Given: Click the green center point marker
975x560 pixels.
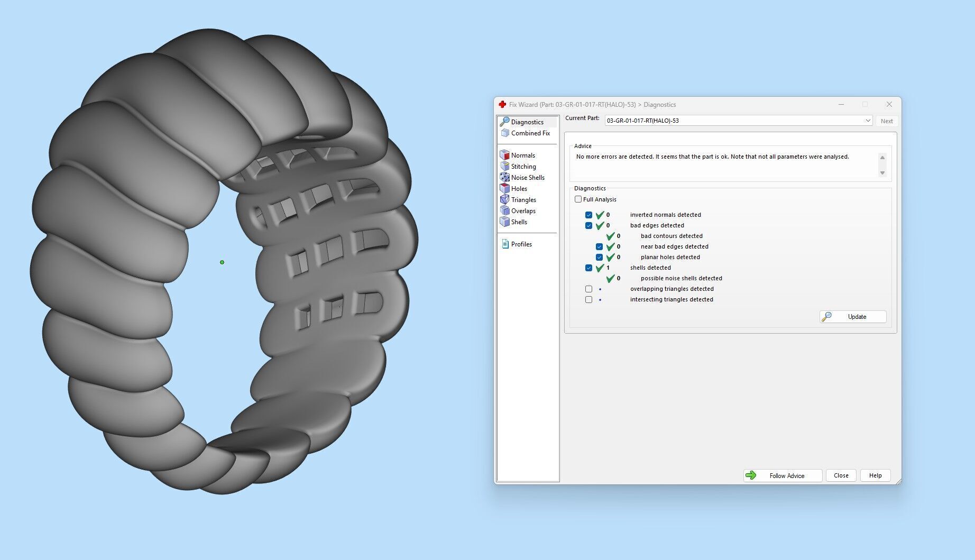Looking at the screenshot, I should pyautogui.click(x=222, y=262).
